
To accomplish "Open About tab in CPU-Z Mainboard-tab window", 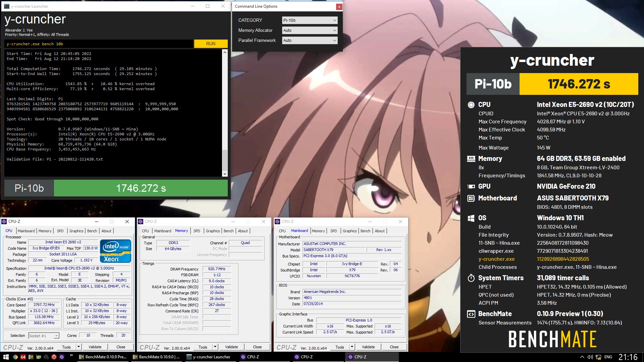I will click(380, 231).
